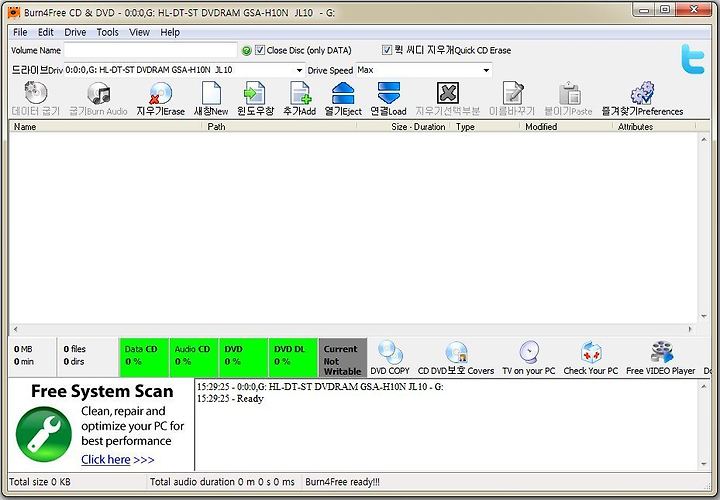
Task: Sort by Type column header
Action: tap(486, 127)
